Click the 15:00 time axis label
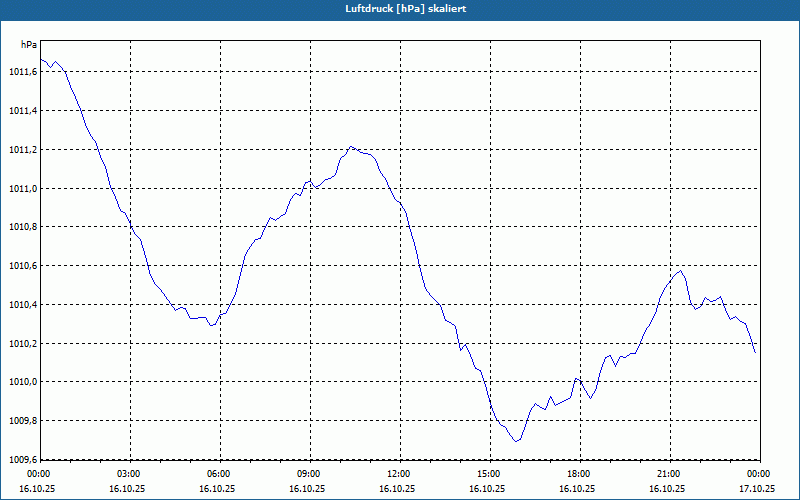 click(488, 474)
